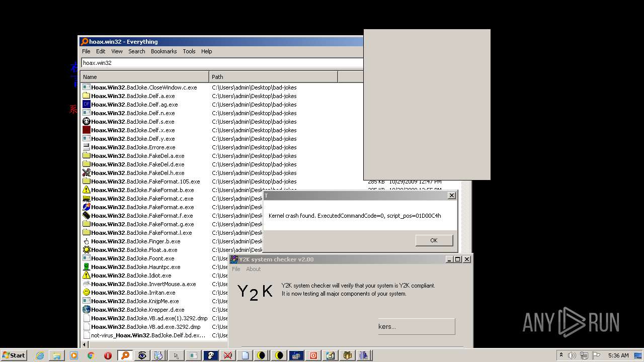Open the Bookmarks menu in Everything

pos(164,51)
